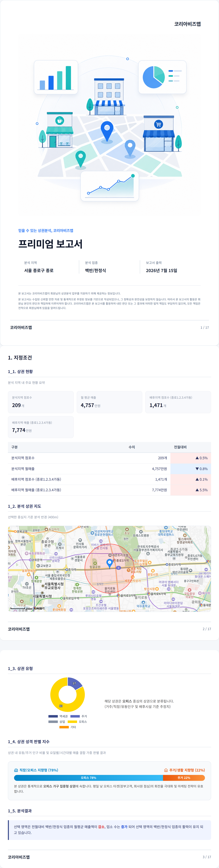219x868 pixels.
Task: Click the 2026년 7월 15일 report date
Action: pos(162,271)
